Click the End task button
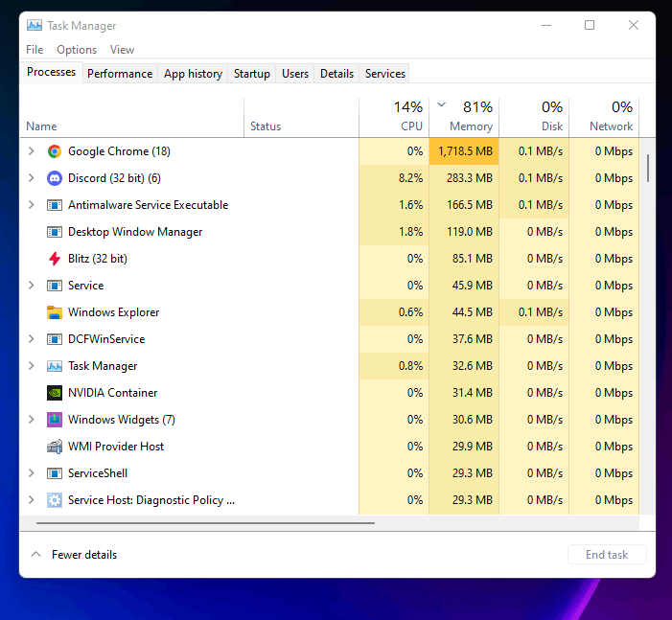 pos(607,555)
